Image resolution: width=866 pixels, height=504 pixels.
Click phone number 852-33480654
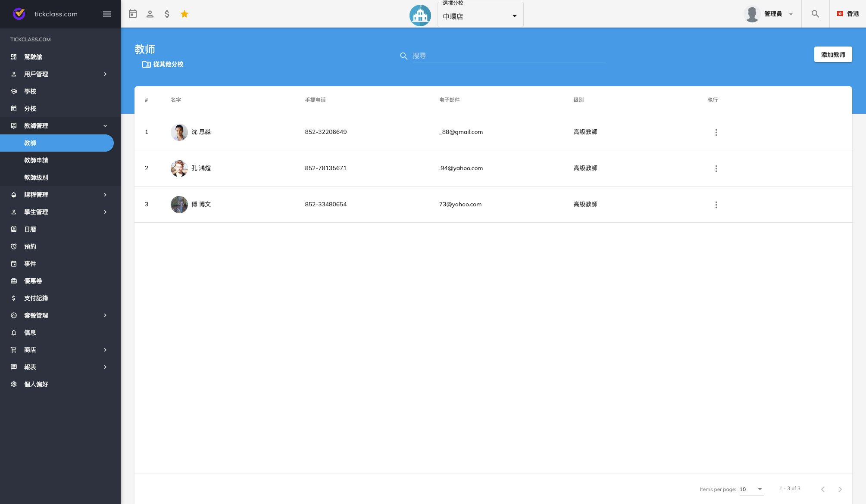click(x=326, y=204)
